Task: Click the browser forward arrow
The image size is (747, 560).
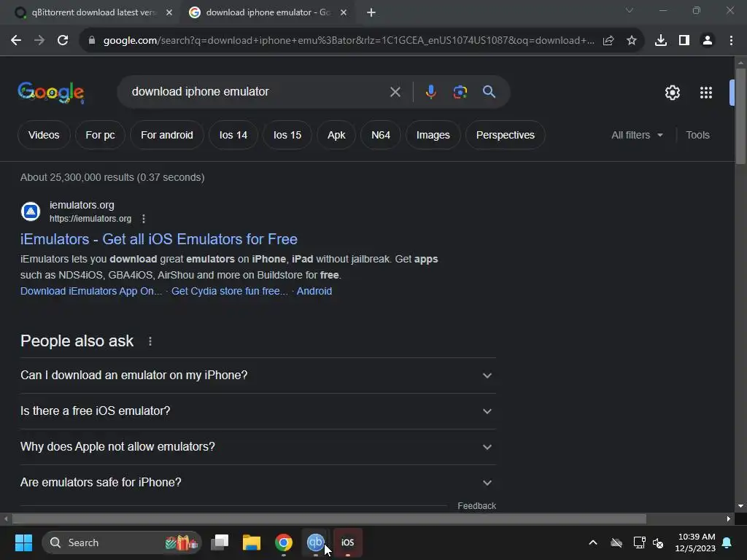Action: 39,41
